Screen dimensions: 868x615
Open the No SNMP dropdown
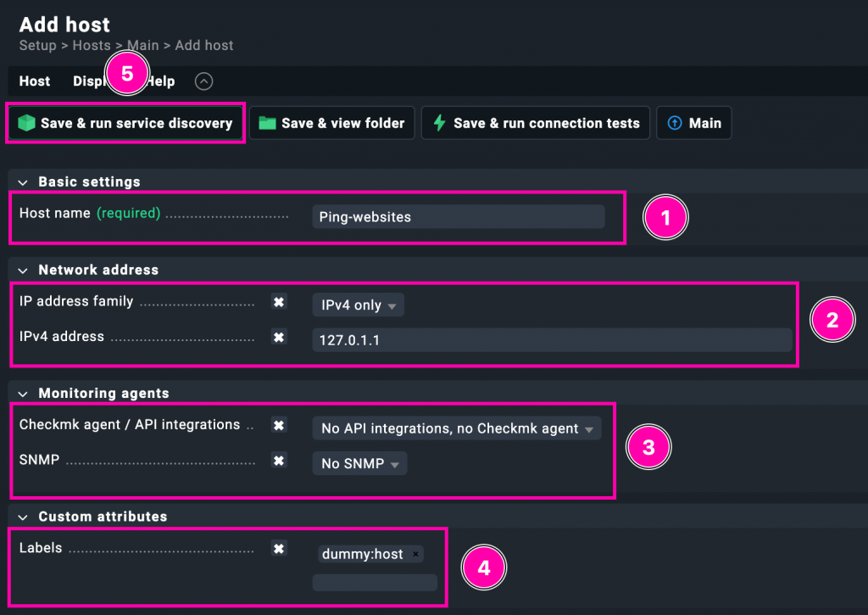click(359, 464)
